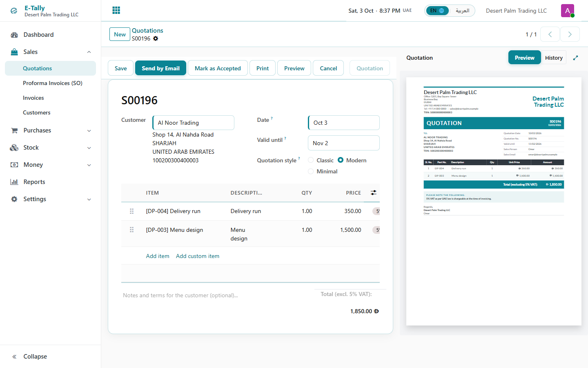
Task: Click the E-Tally logo icon
Action: coord(14,11)
